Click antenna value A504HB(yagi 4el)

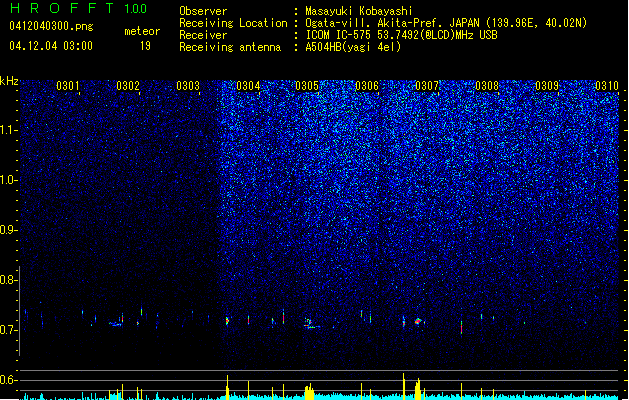pyautogui.click(x=353, y=47)
